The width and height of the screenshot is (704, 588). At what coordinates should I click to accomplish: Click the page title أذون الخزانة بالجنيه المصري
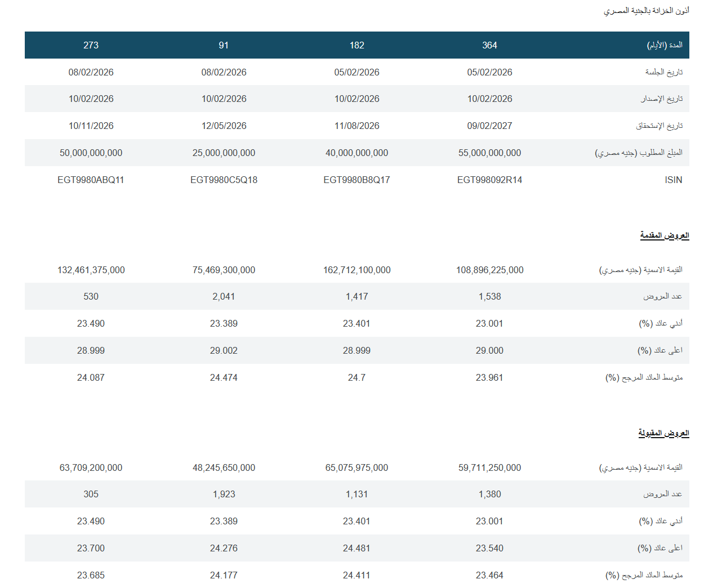tap(646, 11)
